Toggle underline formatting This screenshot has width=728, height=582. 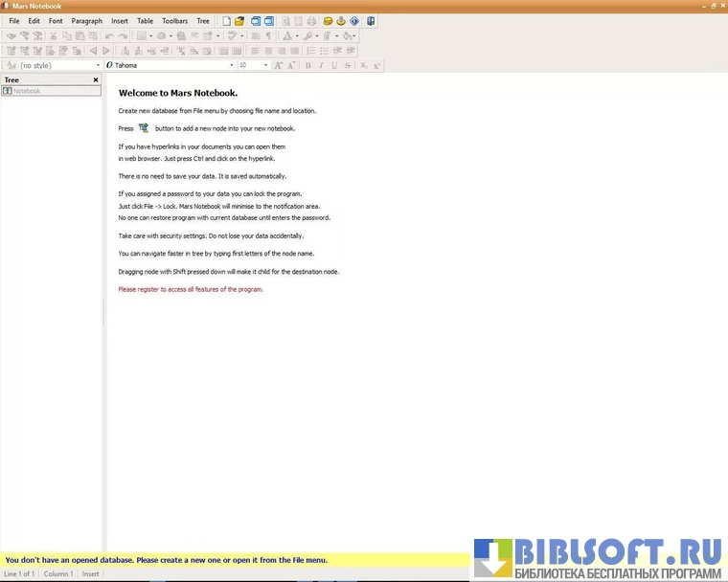coord(334,65)
